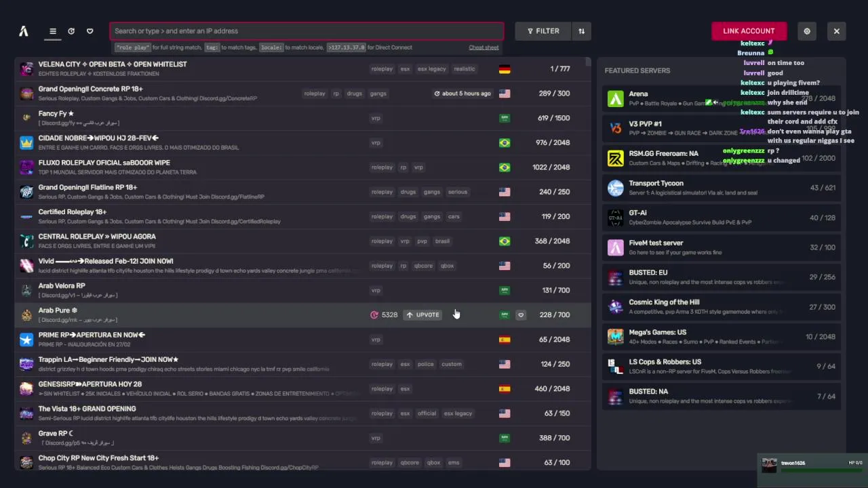Screen dimensions: 868x488
Task: Toggle favorite heart on Arab Pure server
Action: coord(521,315)
